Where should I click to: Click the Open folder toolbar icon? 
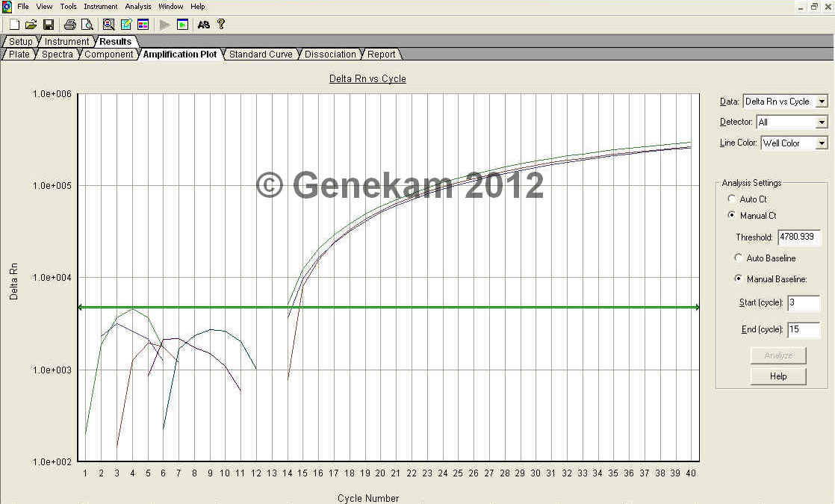point(31,25)
